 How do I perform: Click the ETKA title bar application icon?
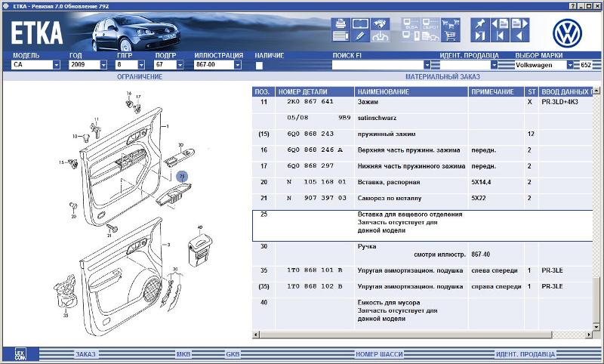click(5, 6)
